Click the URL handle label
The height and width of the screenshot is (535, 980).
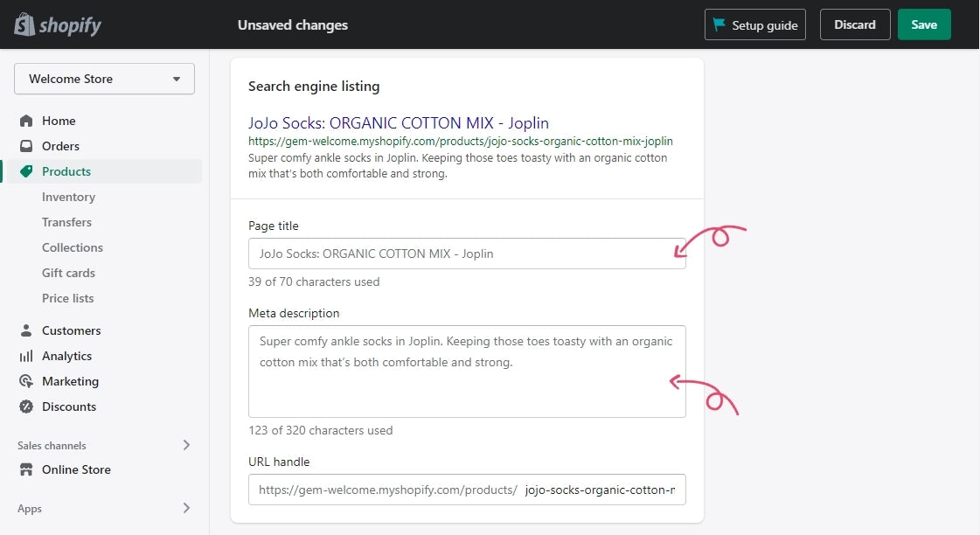(x=279, y=462)
